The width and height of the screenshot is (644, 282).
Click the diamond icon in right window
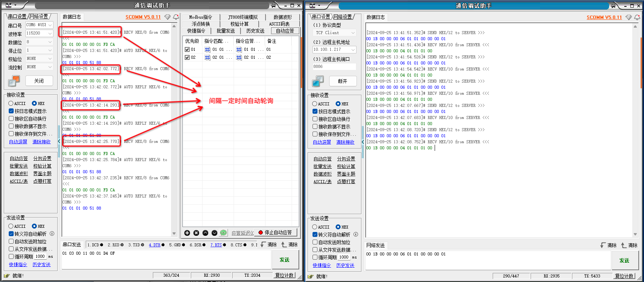coord(628,17)
